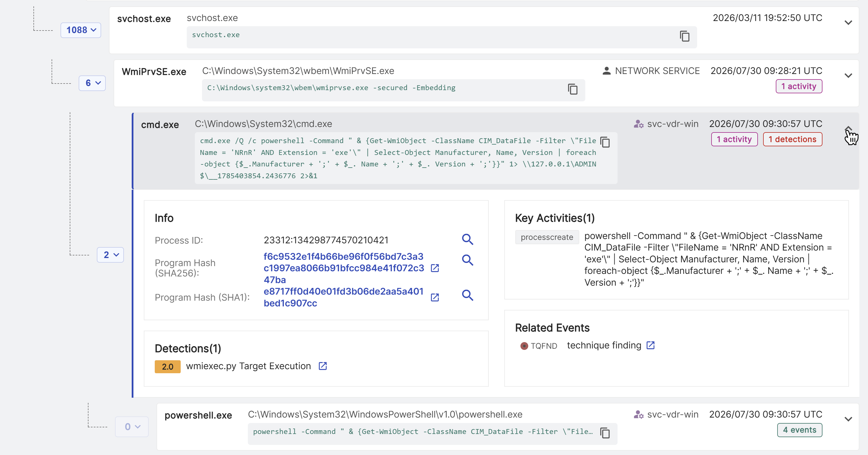This screenshot has width=868, height=455.
Task: Search by SHA1 hash magnifier icon
Action: point(467,295)
